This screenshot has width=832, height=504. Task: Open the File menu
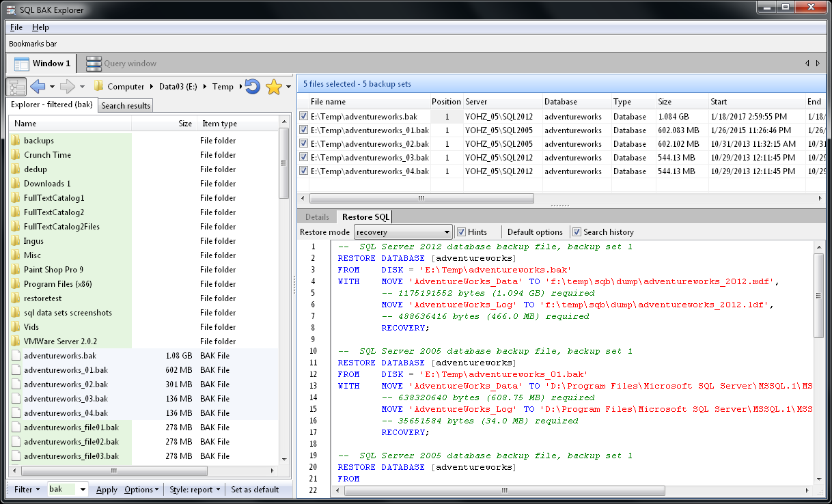(16, 27)
